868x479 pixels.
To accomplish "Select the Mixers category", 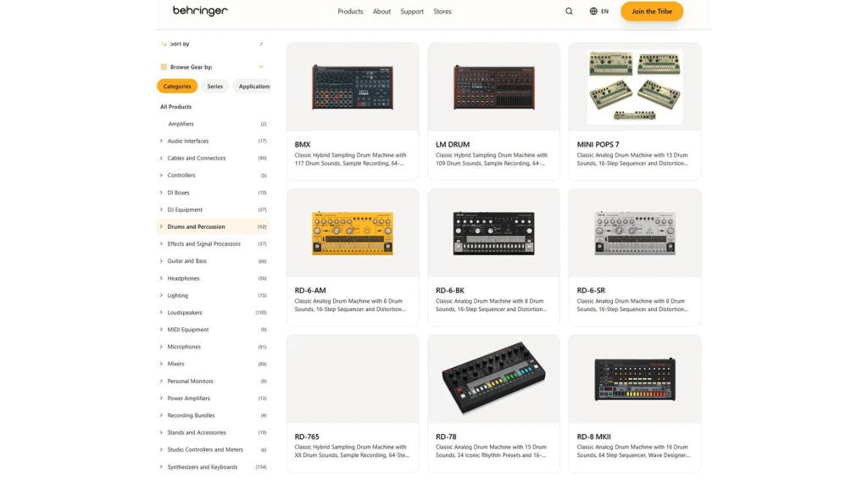I will tap(175, 364).
